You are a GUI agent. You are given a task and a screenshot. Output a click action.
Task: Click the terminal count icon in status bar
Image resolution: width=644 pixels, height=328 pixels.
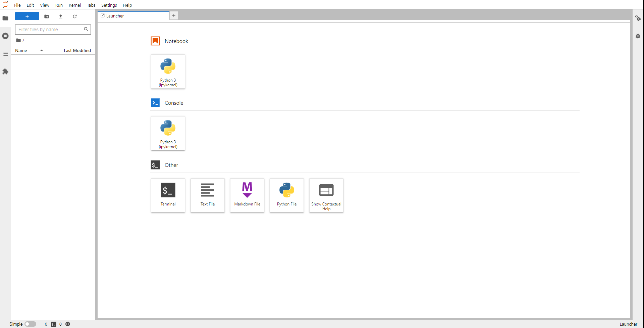[53, 324]
